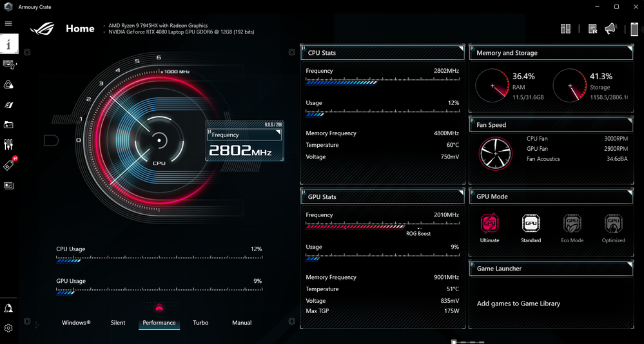Select Eco Mode GPU mode
The image size is (644, 344).
click(572, 228)
